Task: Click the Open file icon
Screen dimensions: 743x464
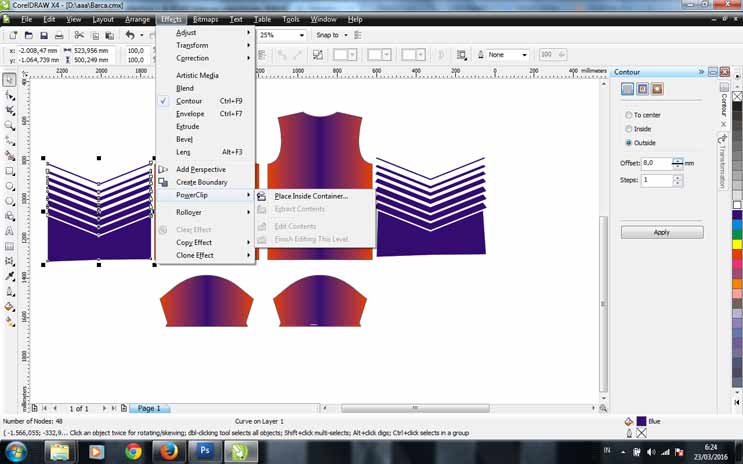Action: pos(28,36)
